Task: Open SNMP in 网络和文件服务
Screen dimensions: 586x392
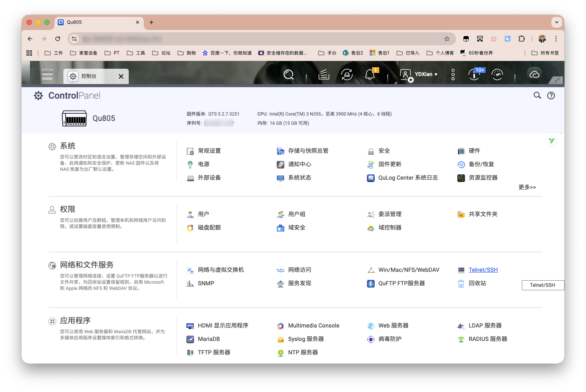Action: pyautogui.click(x=206, y=283)
